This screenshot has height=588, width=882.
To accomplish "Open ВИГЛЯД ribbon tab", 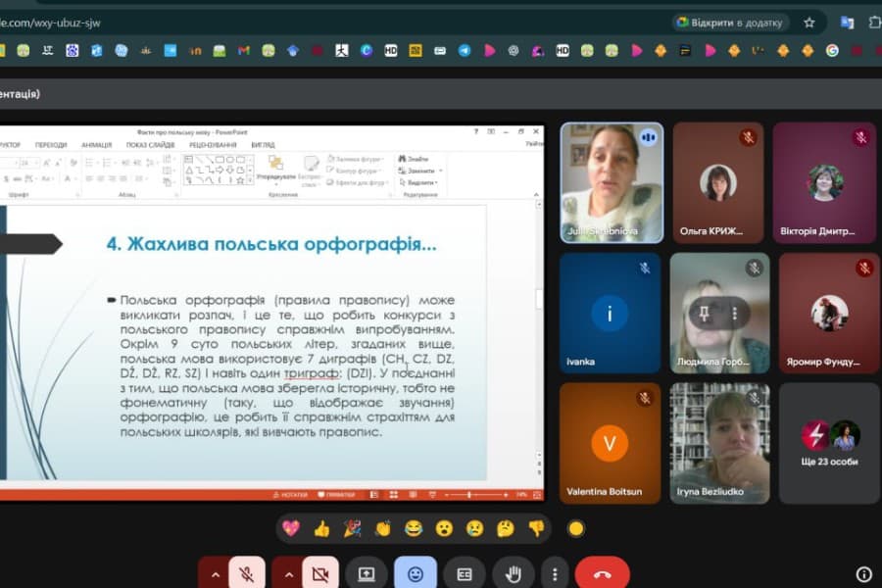I will [x=263, y=145].
